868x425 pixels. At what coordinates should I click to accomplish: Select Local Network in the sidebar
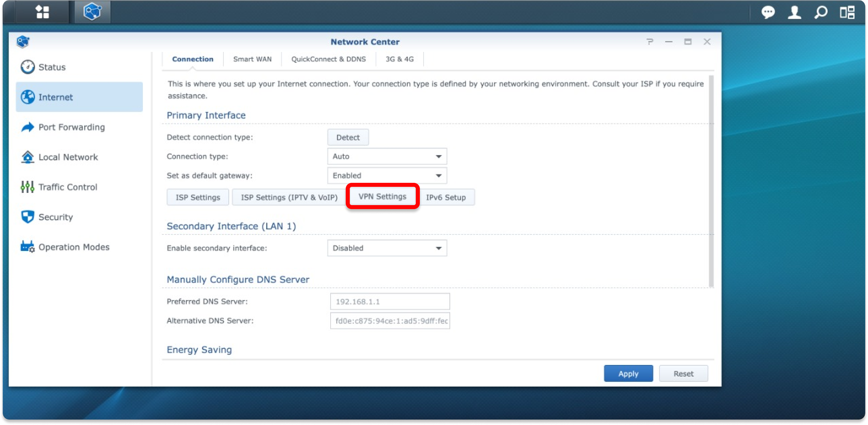(x=68, y=157)
